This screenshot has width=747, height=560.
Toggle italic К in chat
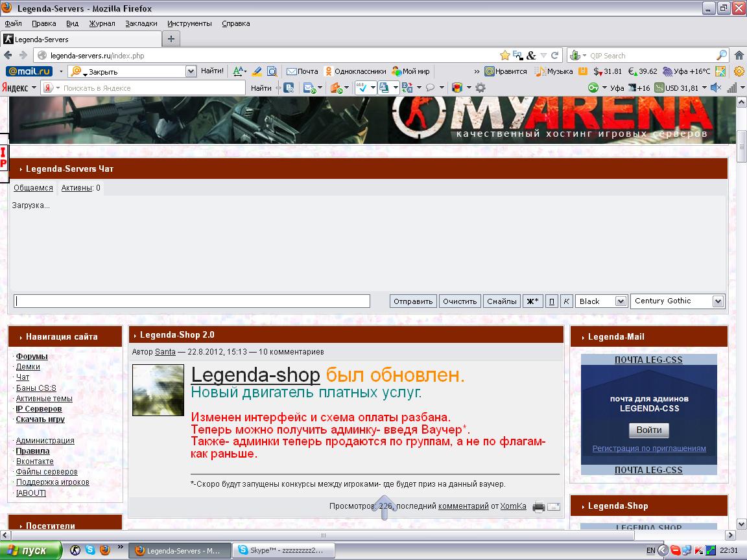pos(567,301)
